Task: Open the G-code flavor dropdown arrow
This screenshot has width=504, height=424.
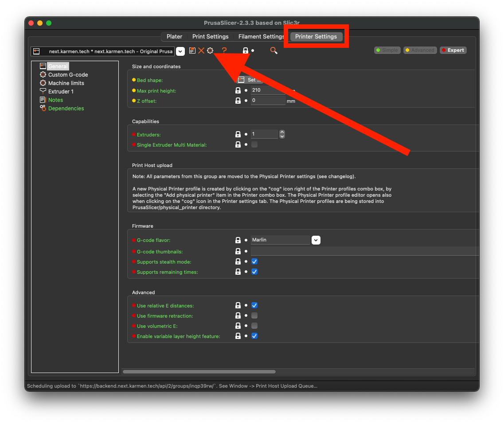Action: [316, 240]
